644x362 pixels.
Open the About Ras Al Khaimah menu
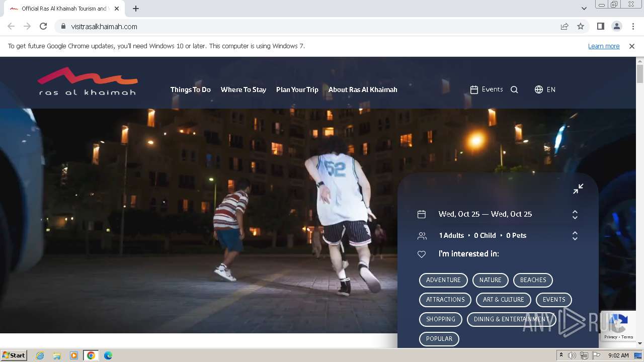tap(363, 89)
